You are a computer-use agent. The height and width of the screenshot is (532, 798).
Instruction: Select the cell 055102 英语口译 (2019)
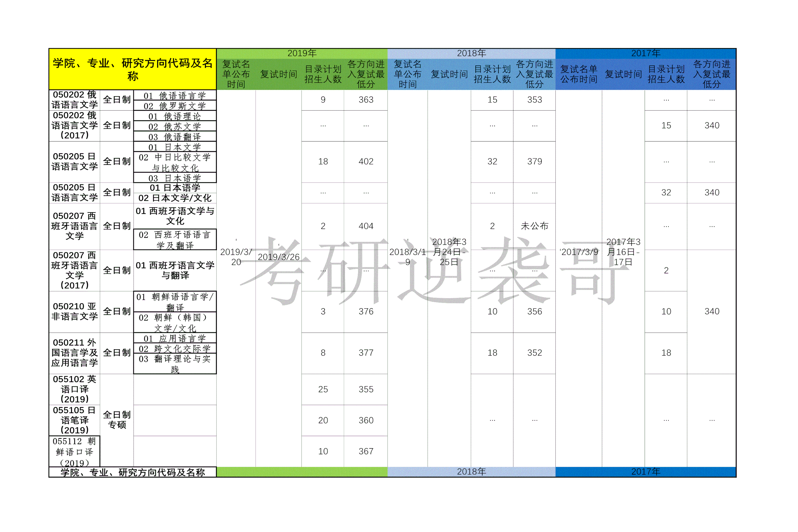(x=75, y=389)
